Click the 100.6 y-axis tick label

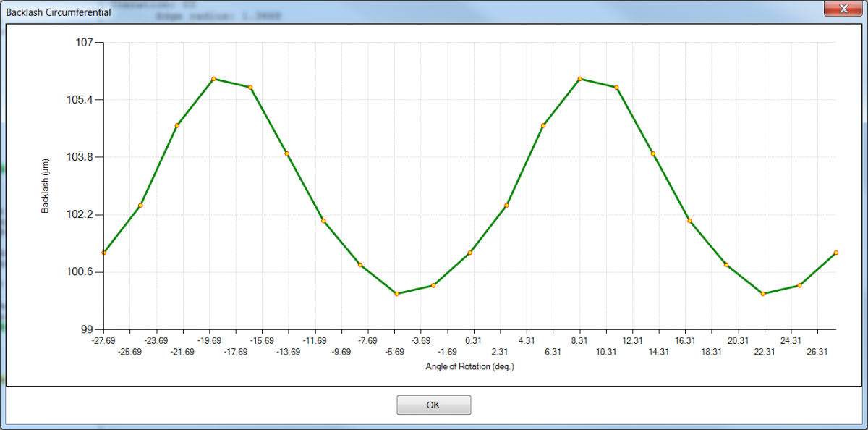pos(81,272)
